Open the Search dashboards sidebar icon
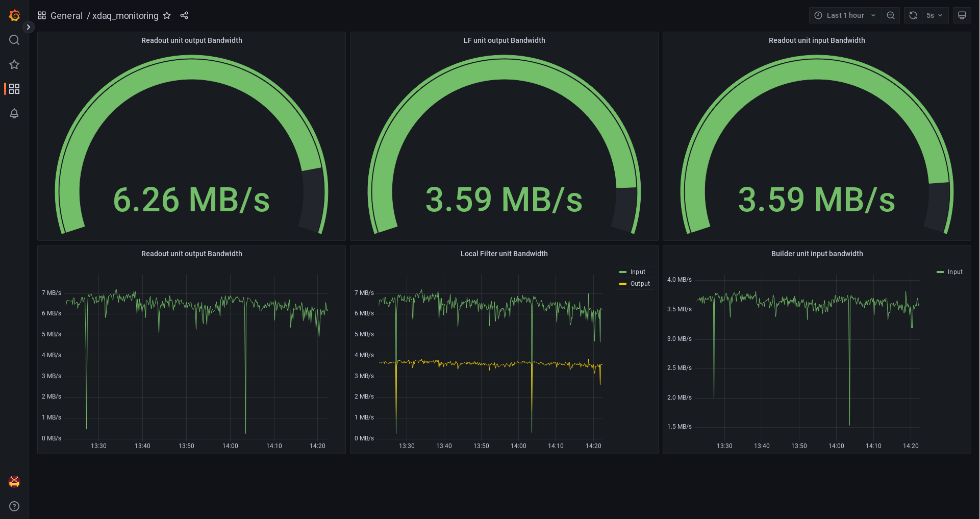Image resolution: width=980 pixels, height=519 pixels. click(14, 39)
